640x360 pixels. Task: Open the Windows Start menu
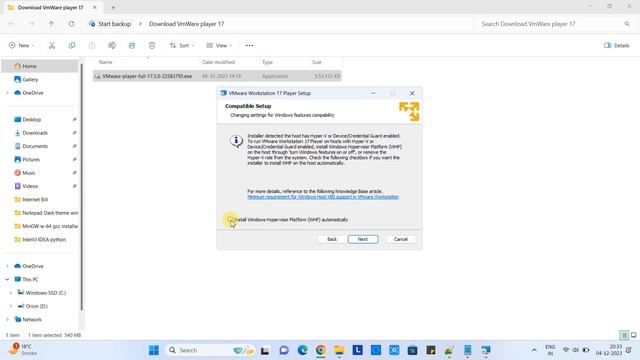tap(154, 350)
